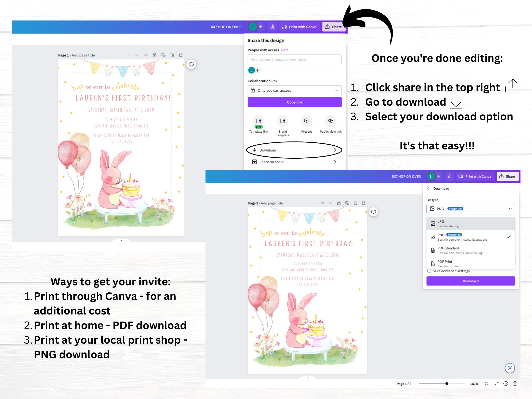Click the Public view link icon
Screen dimensions: 532x399
[x=331, y=121]
